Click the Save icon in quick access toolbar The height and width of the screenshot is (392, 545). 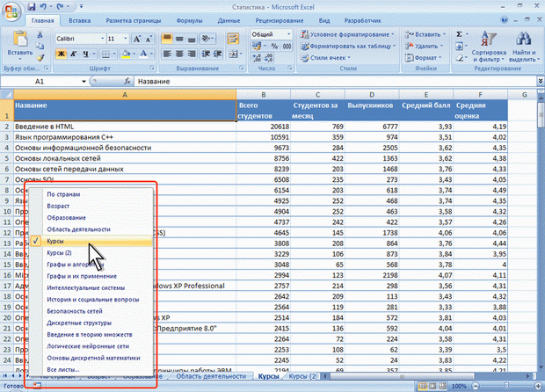click(x=32, y=5)
